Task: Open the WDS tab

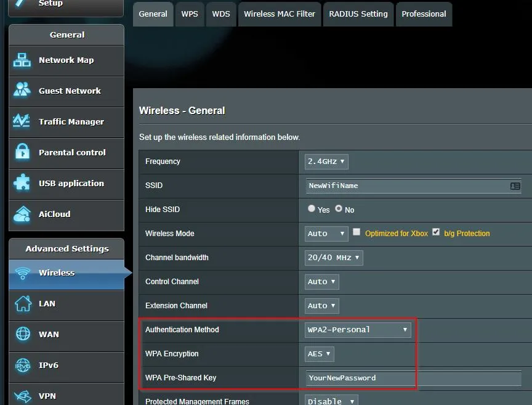Action: (x=221, y=14)
